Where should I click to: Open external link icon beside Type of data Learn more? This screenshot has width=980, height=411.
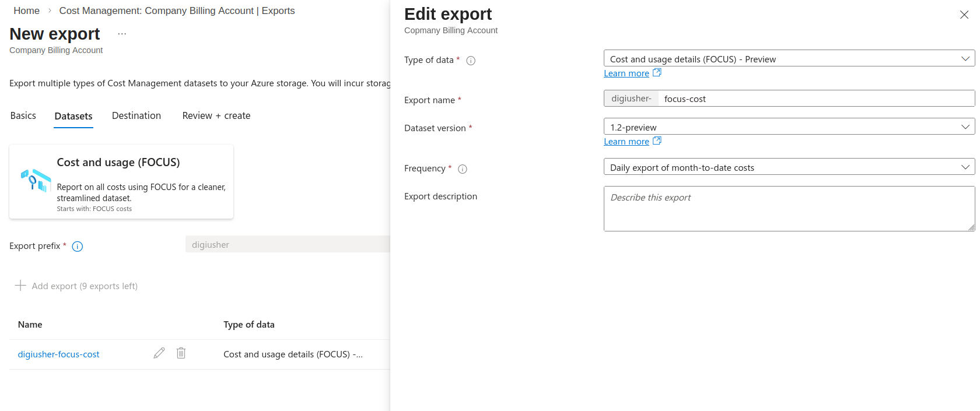[x=657, y=73]
